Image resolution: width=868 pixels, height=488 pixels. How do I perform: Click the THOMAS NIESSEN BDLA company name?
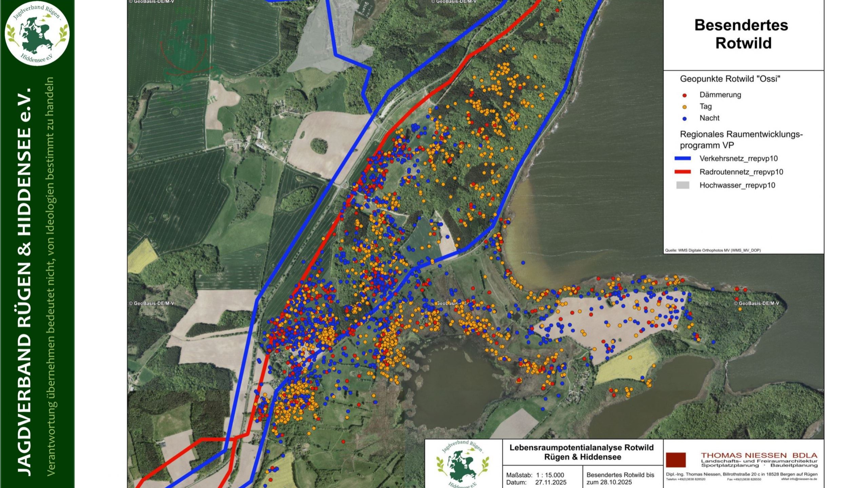pos(759,455)
